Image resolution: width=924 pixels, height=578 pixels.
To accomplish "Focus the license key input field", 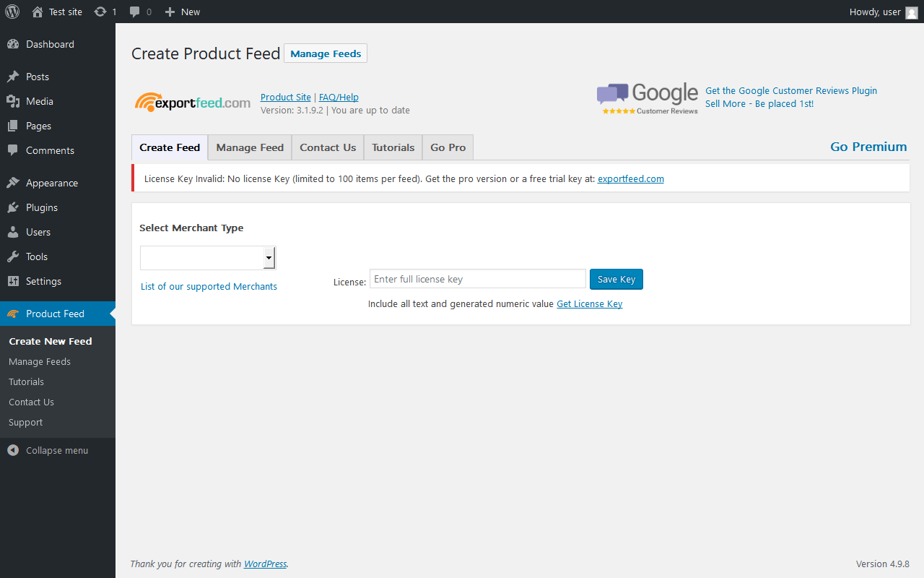I will point(477,279).
